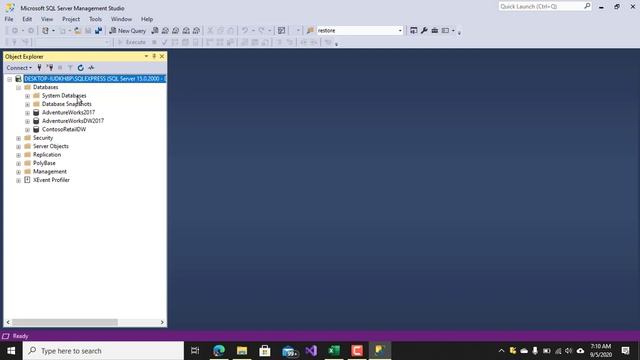This screenshot has height=360, width=640.
Task: Click the activity/start window layout icon
Action: 281,31
